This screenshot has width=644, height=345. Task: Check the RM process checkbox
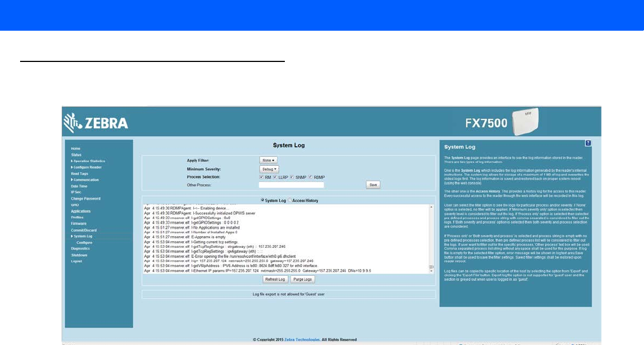click(261, 177)
